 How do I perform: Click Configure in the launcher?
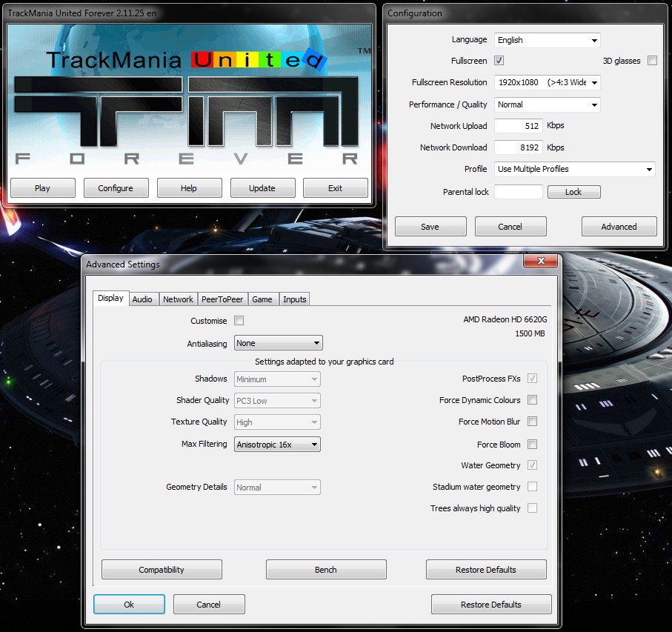[116, 187]
